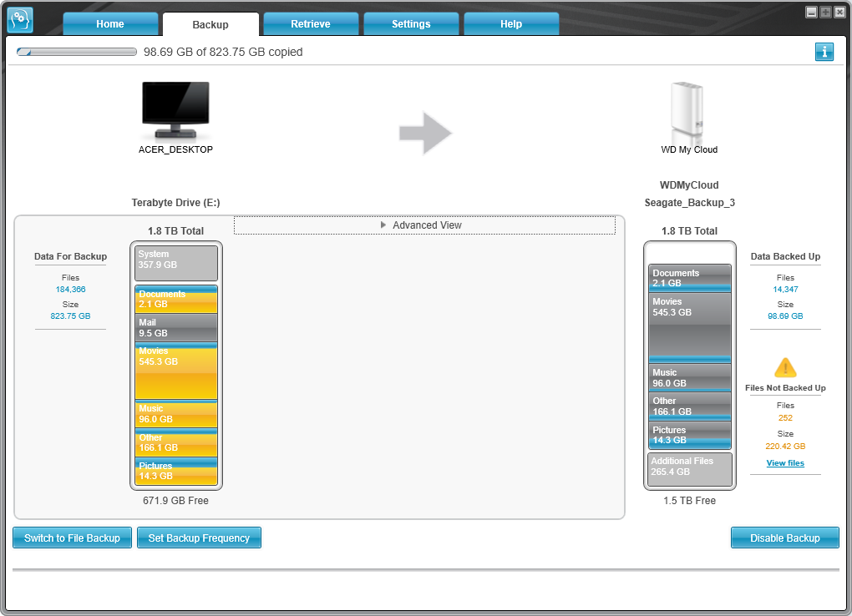
Task: Select the source Movies 545.3 GB category
Action: pos(176,371)
